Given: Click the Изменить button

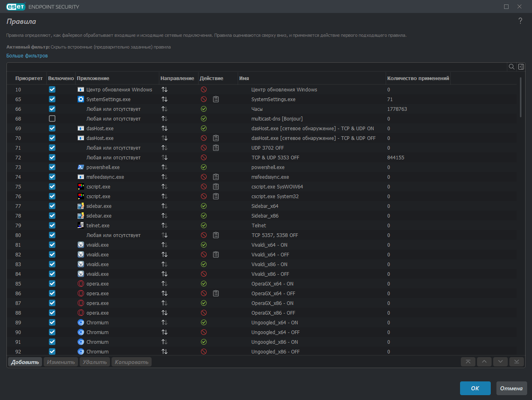Looking at the screenshot, I should (x=61, y=362).
